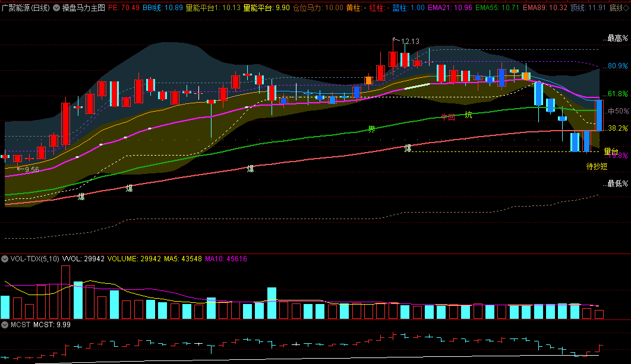Viewport: 631px width, 364px height.
Task: Select 量能平台1: 10.13 label
Action: point(213,8)
